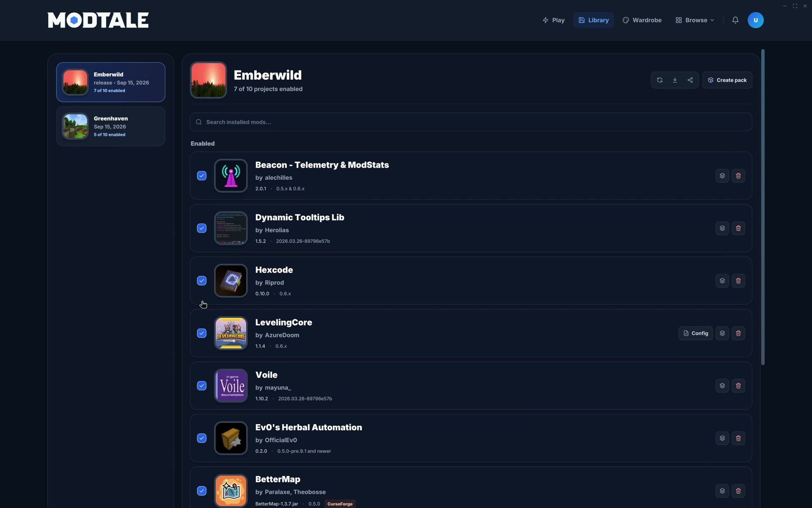Click author name alechilles
The height and width of the screenshot is (508, 812).
pos(278,178)
